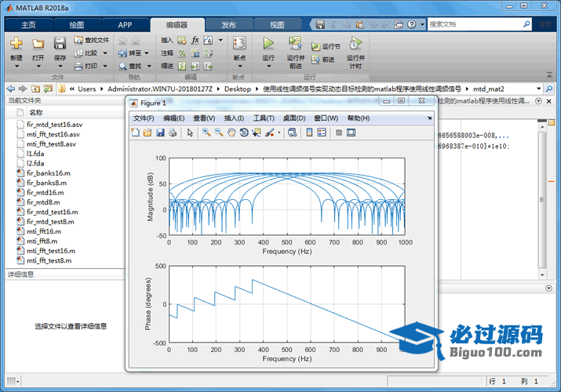Click Desktop in the address path
The width and height of the screenshot is (561, 392).
pyautogui.click(x=238, y=89)
